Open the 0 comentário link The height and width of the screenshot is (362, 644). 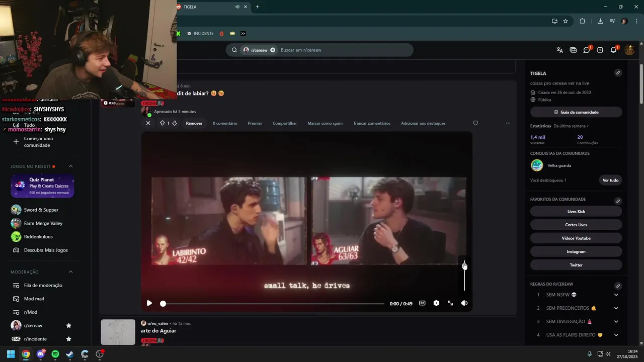pyautogui.click(x=225, y=123)
